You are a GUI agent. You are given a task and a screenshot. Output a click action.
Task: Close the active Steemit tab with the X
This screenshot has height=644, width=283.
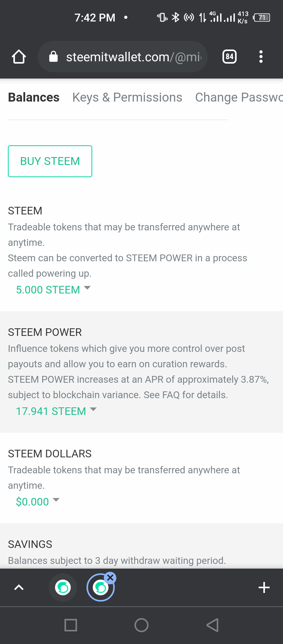pos(110,578)
